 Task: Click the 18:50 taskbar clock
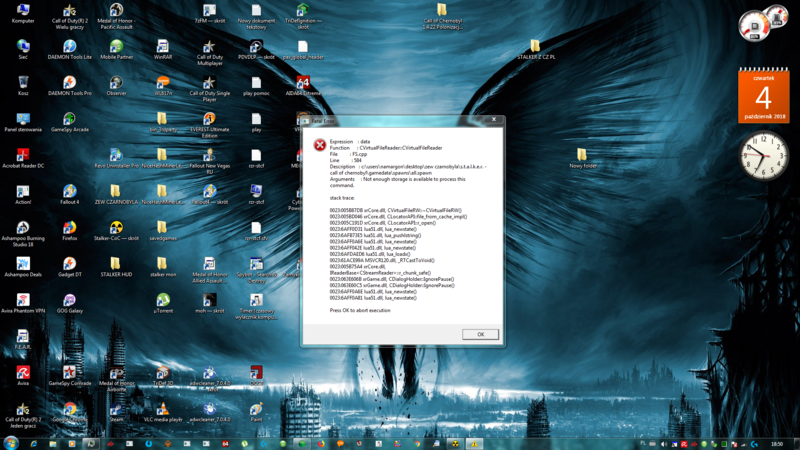tap(777, 444)
